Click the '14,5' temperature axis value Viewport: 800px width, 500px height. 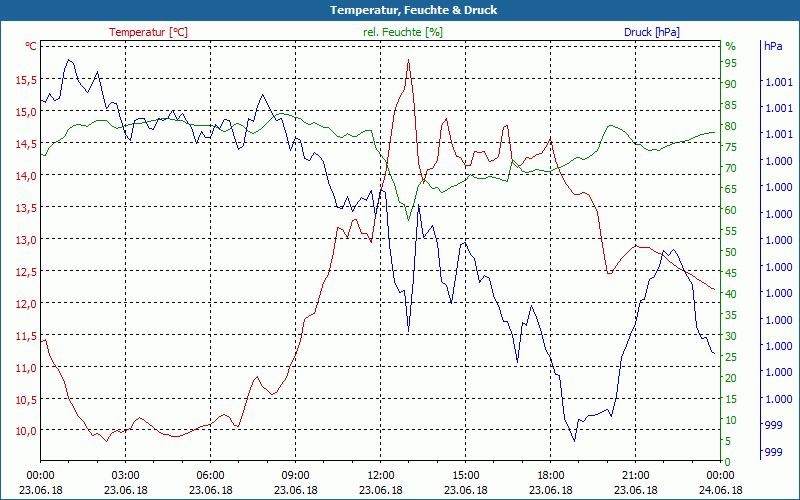click(x=27, y=144)
